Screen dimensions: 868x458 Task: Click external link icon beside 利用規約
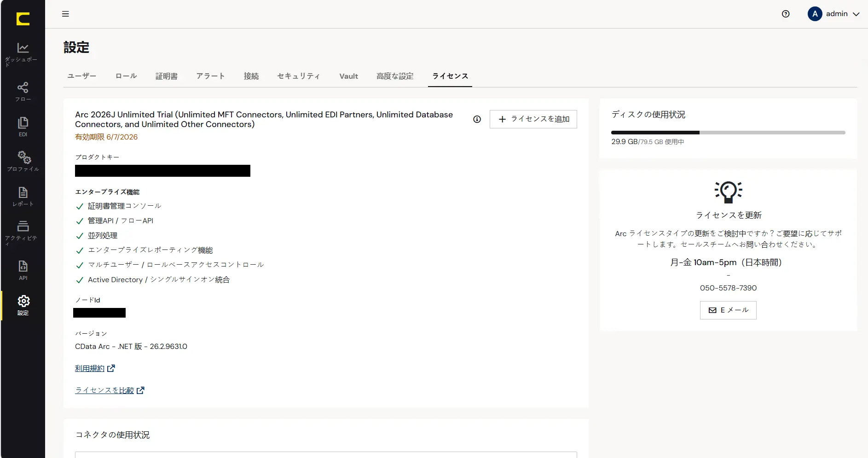tap(111, 368)
